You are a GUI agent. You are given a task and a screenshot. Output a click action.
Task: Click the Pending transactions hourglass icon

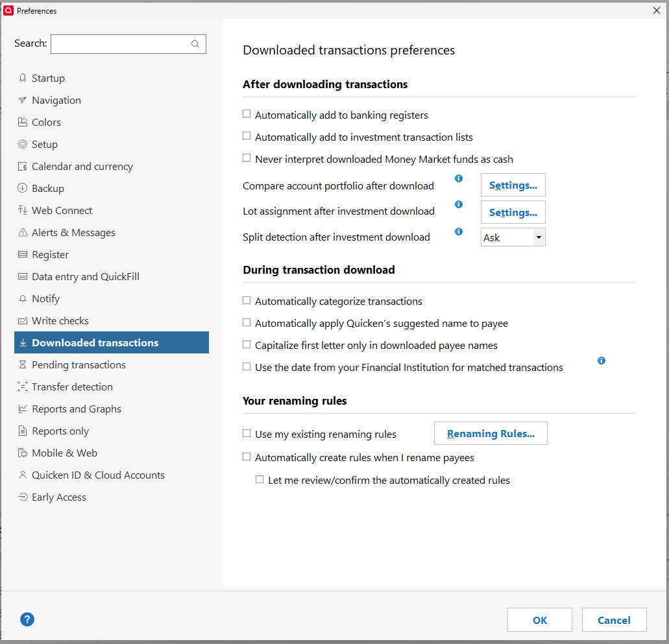(23, 364)
